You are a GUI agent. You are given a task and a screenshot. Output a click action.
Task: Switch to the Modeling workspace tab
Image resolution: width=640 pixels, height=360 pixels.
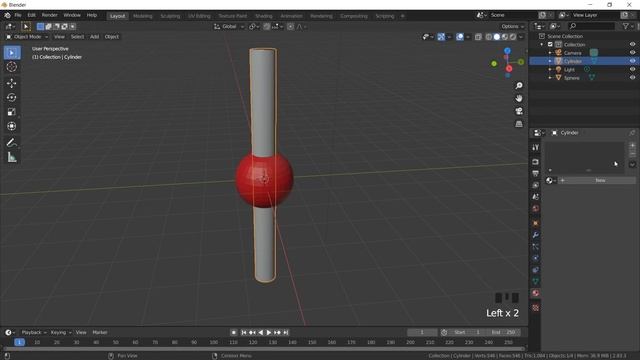pyautogui.click(x=142, y=16)
